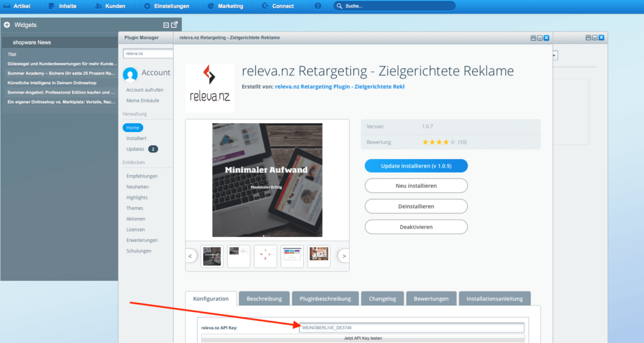Click Neu installieren button
644x343 pixels.
pos(416,185)
